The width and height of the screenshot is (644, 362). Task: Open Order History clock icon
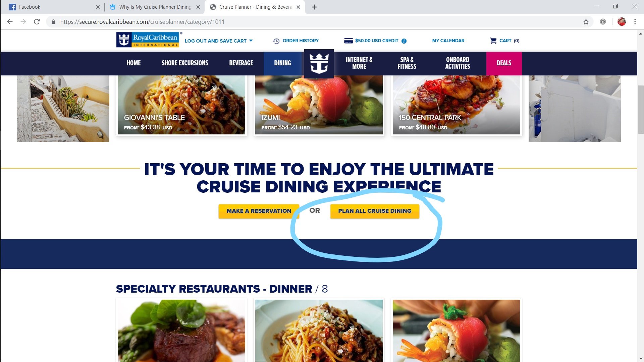coord(276,41)
